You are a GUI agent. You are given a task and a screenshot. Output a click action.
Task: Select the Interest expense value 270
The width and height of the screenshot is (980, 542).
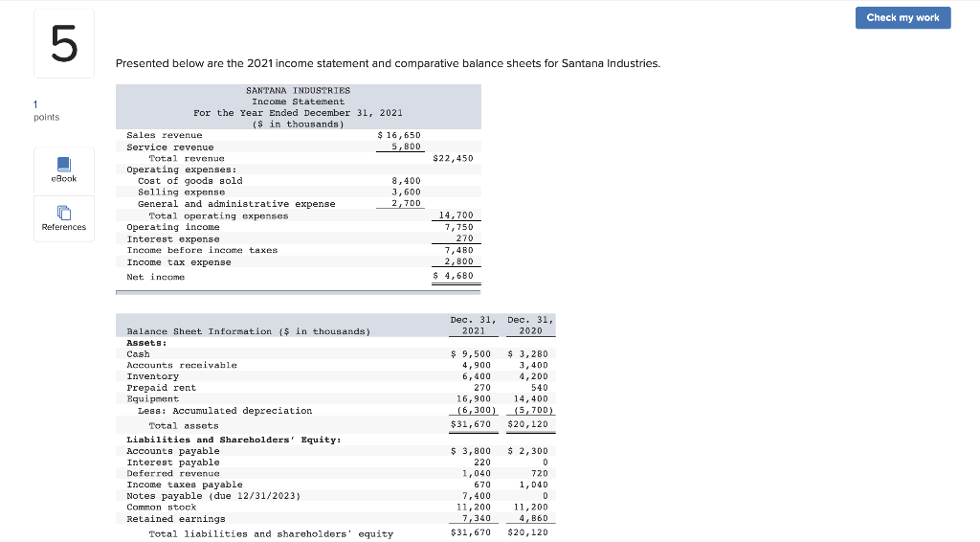tap(465, 238)
